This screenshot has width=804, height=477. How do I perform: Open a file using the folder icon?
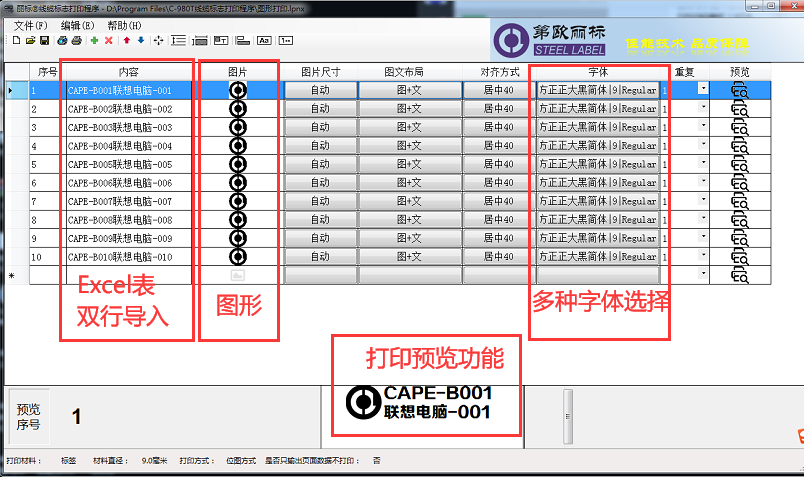30,41
